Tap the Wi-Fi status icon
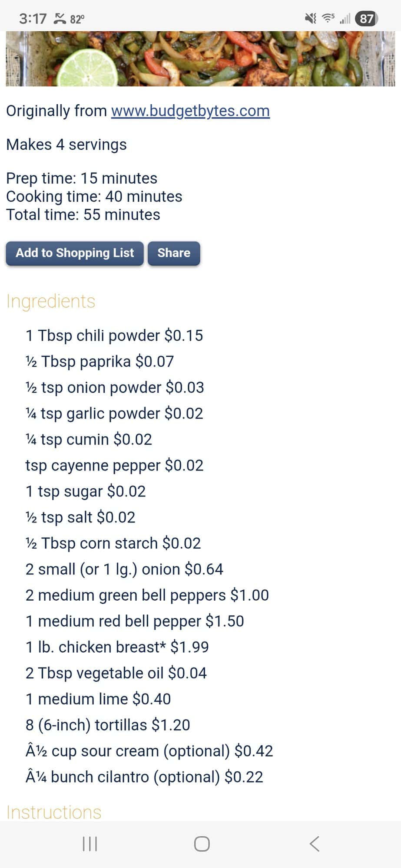The height and width of the screenshot is (868, 401). (x=328, y=18)
